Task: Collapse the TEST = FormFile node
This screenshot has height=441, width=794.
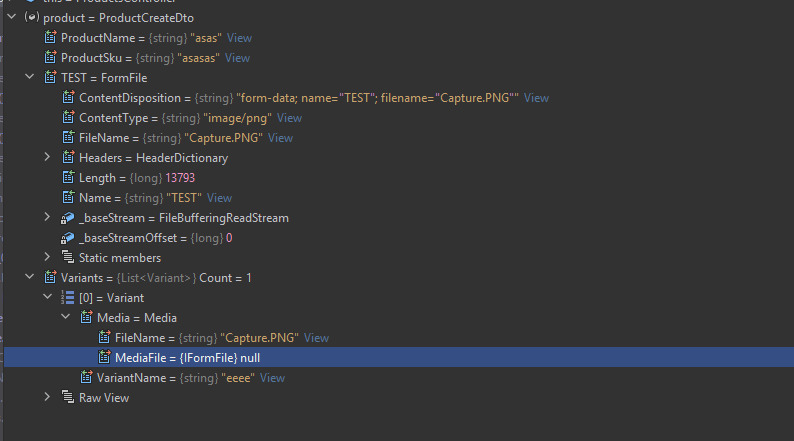Action: pyautogui.click(x=29, y=77)
